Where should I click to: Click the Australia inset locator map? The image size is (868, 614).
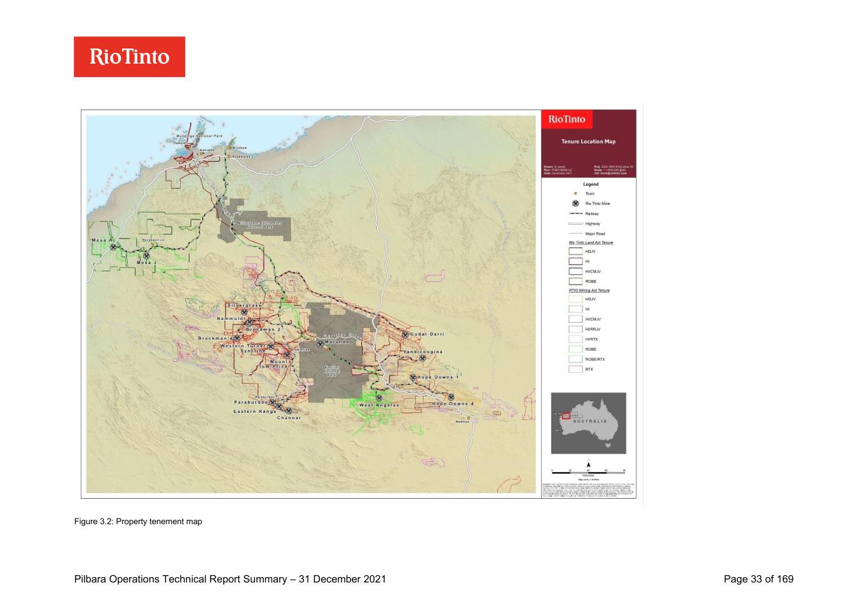[588, 423]
